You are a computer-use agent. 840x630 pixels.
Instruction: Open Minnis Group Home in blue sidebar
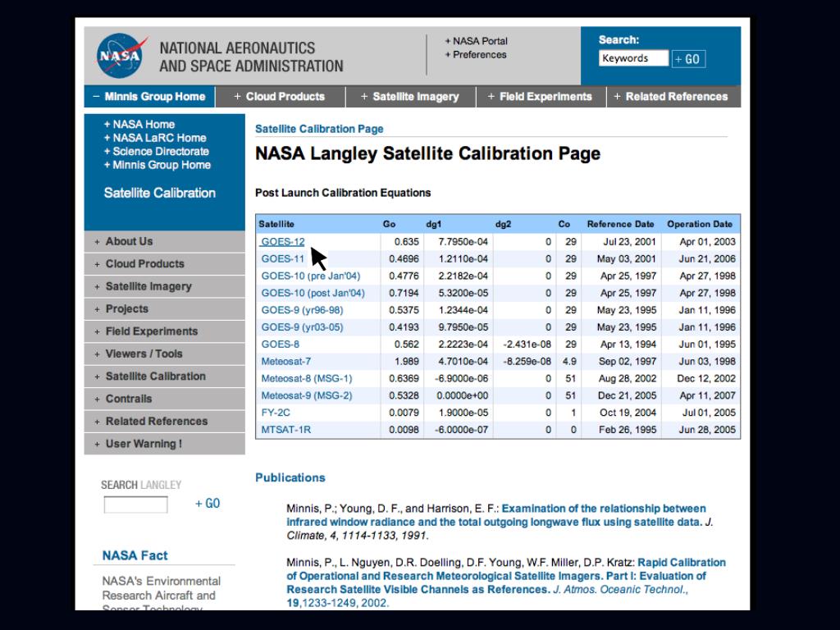(x=157, y=165)
